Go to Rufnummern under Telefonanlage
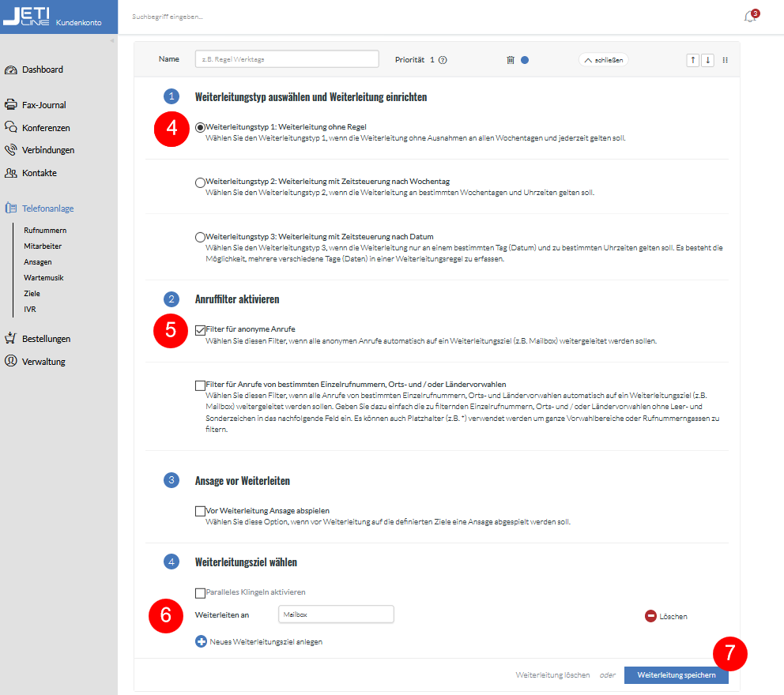 click(x=45, y=231)
